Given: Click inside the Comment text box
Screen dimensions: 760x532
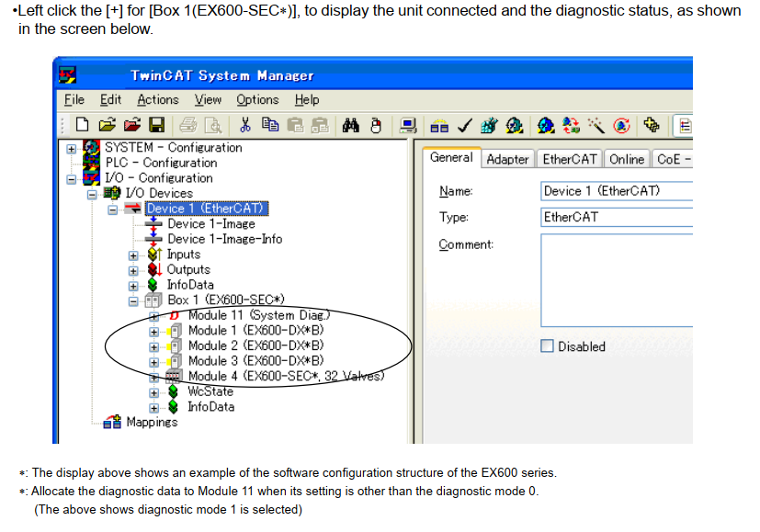Looking at the screenshot, I should tap(617, 280).
